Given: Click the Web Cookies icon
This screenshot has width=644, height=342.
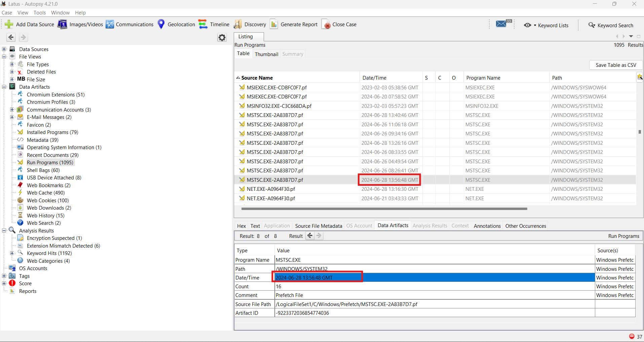Looking at the screenshot, I should coord(21,200).
